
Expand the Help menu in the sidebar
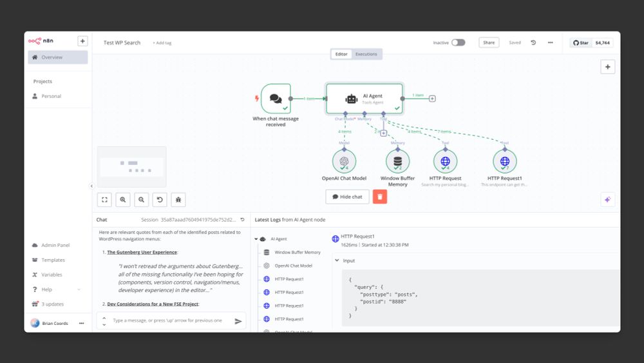click(x=56, y=289)
